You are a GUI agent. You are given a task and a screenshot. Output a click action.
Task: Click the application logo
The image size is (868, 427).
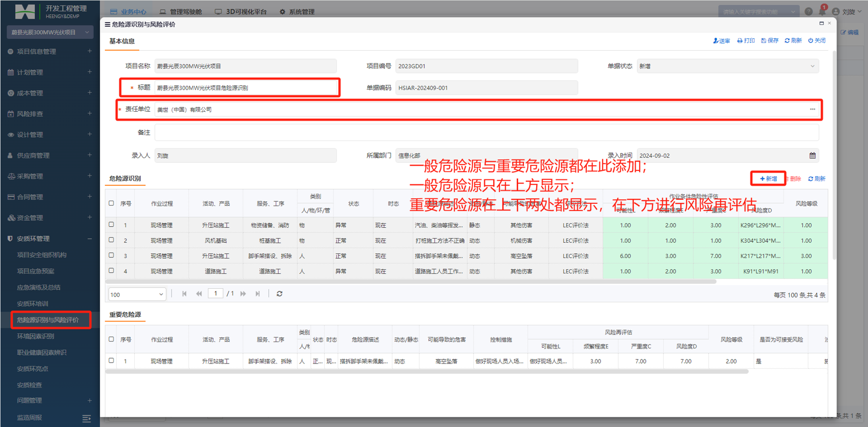[x=25, y=11]
